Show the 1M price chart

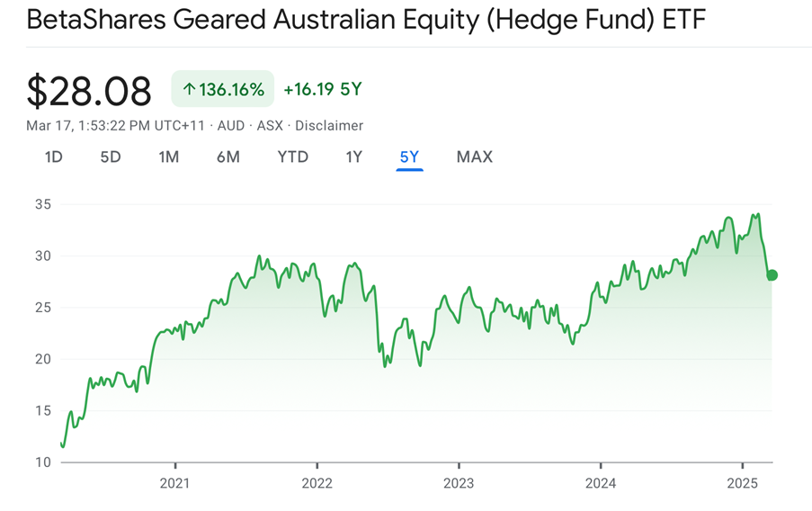click(169, 157)
